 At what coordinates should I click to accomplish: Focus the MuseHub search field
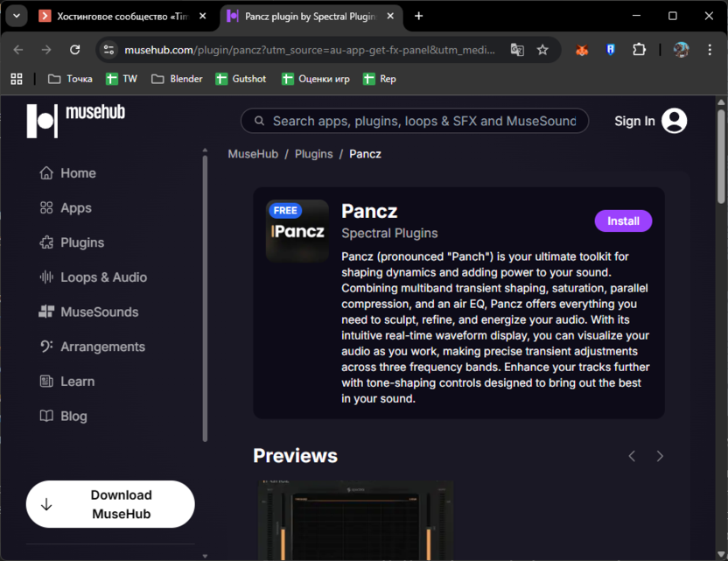pyautogui.click(x=415, y=121)
